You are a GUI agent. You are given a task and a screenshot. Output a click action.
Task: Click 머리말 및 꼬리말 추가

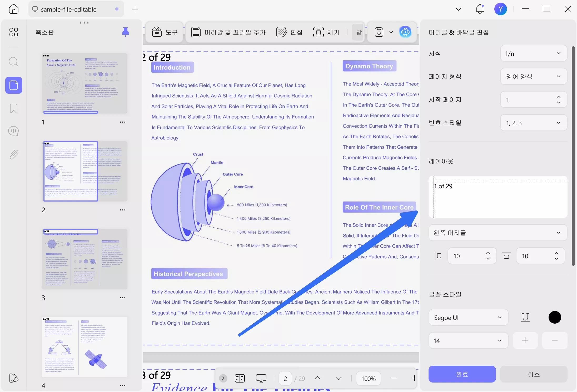pos(228,32)
